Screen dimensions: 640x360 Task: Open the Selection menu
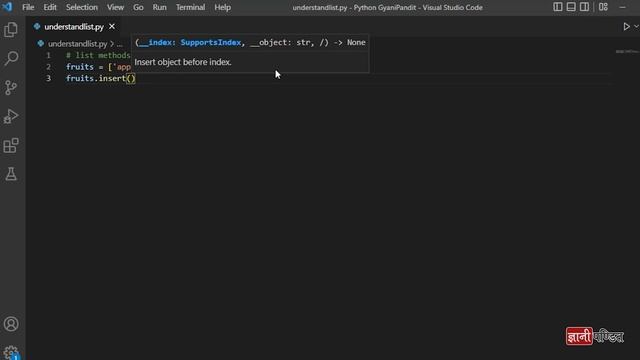pyautogui.click(x=82, y=7)
